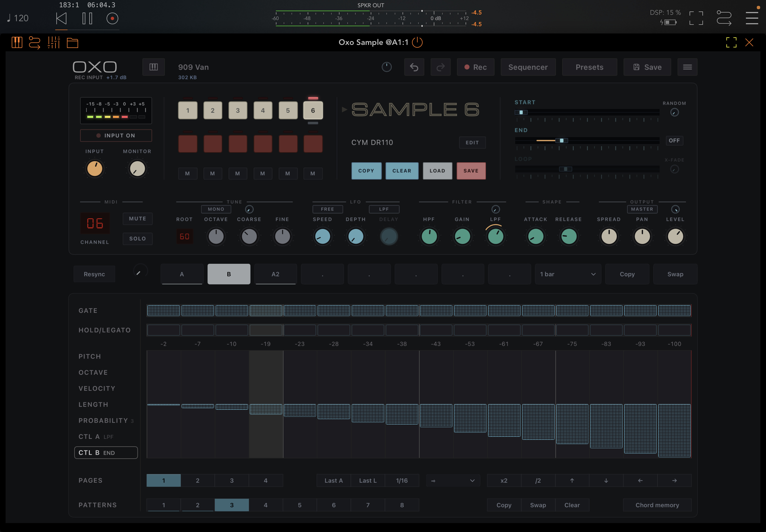The width and height of the screenshot is (766, 532).
Task: Toggle the fullscreen brackets icon in top bar
Action: (x=696, y=18)
